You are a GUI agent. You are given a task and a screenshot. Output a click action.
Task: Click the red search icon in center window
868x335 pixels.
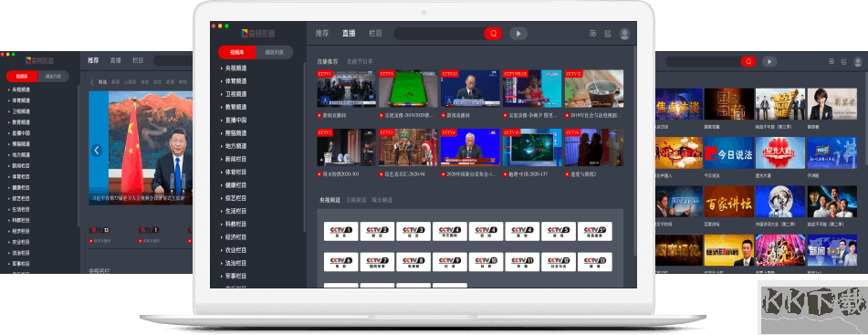(x=493, y=34)
